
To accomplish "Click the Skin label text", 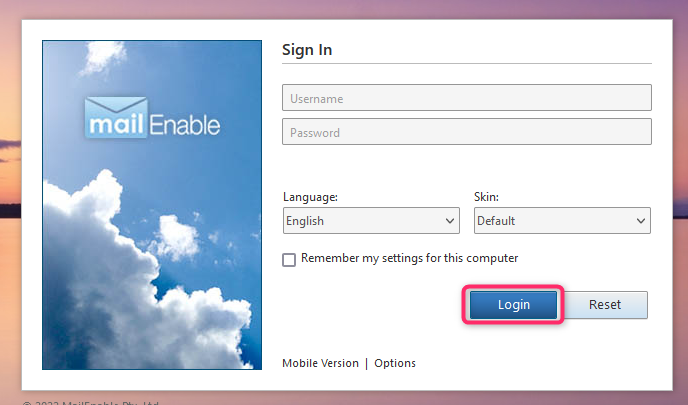I will click(x=487, y=197).
